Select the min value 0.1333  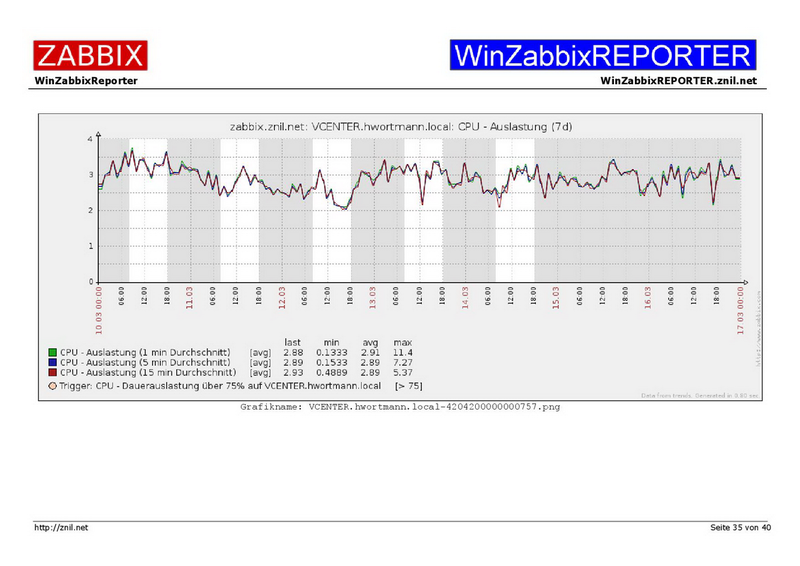click(332, 352)
